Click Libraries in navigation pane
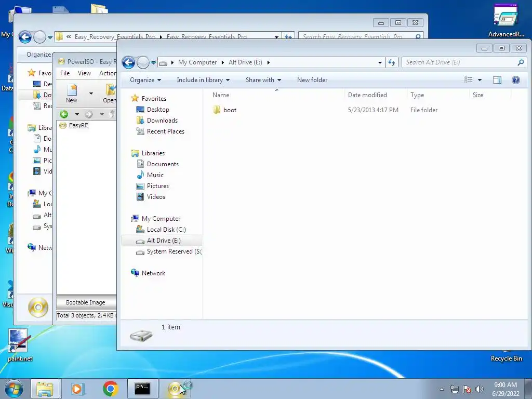 coord(153,153)
